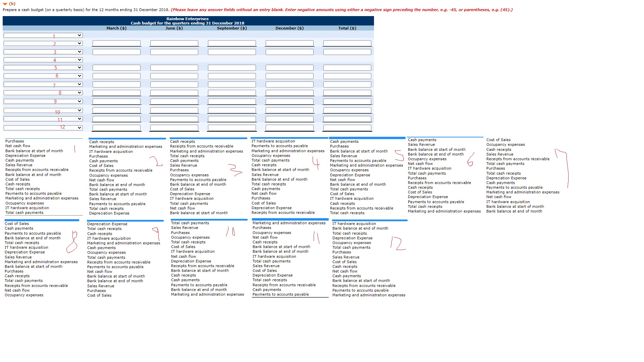
Task: Click the June amount field in row 2
Action: click(x=174, y=43)
